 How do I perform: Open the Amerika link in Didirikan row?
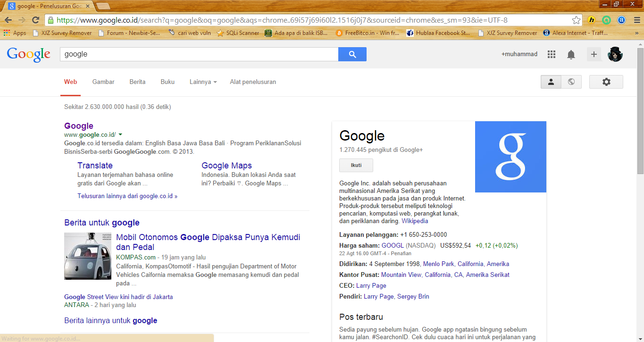[x=498, y=264]
